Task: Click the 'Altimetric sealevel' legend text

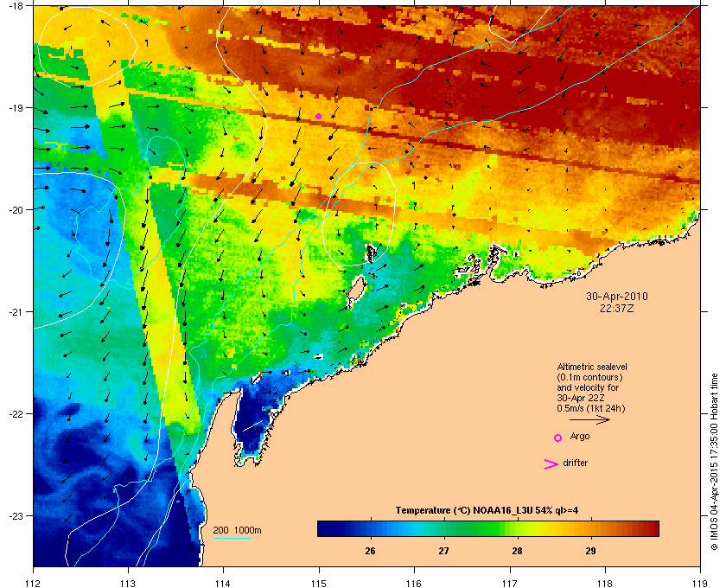Action: point(592,367)
